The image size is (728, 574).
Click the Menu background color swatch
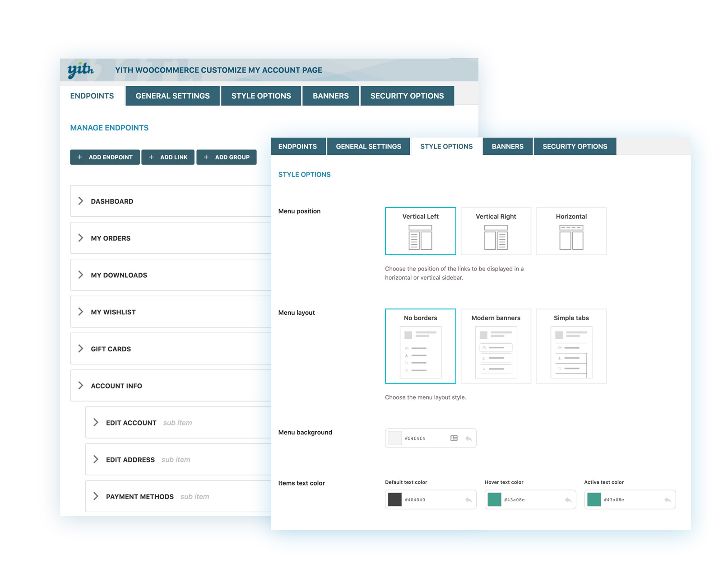coord(395,438)
